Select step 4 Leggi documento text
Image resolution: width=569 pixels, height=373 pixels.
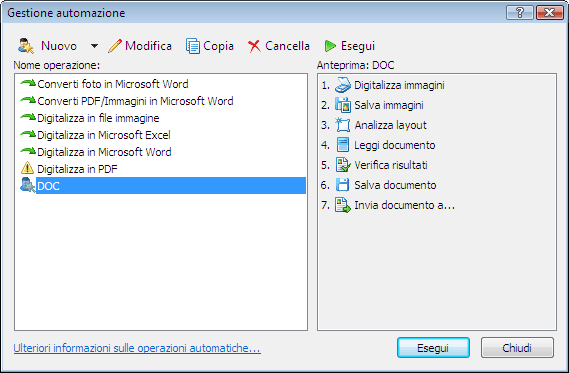pyautogui.click(x=394, y=145)
